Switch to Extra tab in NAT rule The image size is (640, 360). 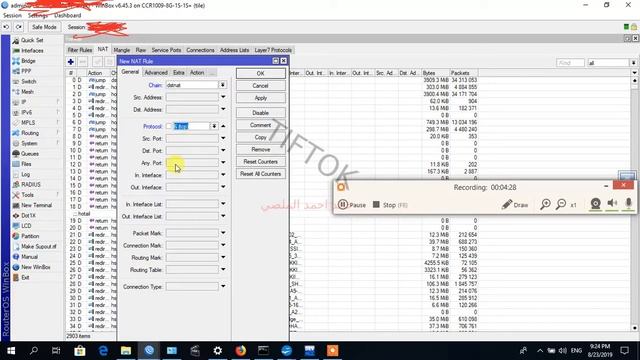178,73
